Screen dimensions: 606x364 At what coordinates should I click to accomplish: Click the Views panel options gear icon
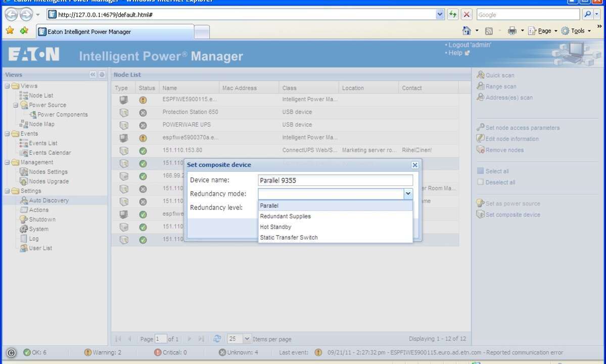pyautogui.click(x=102, y=75)
